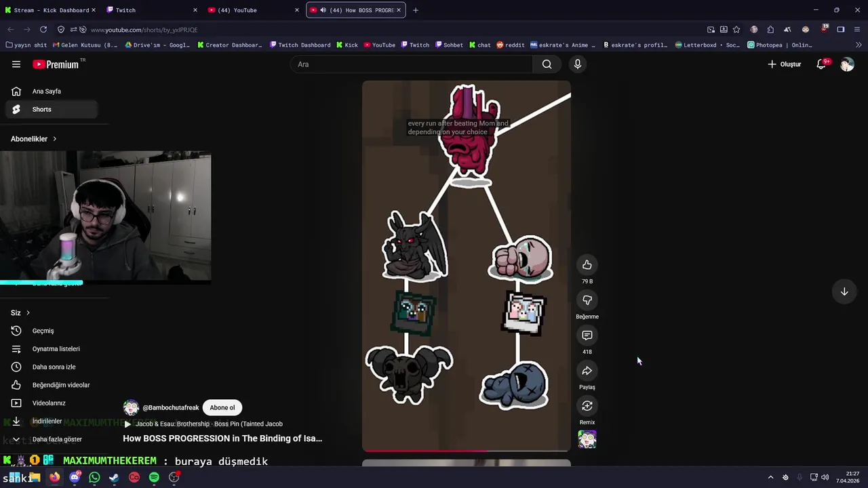The image size is (868, 488).
Task: Go to the YouTube Premium home logo
Action: [56, 64]
